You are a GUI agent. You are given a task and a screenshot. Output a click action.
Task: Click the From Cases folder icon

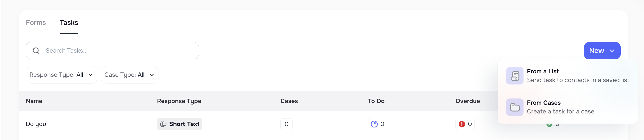pyautogui.click(x=514, y=107)
